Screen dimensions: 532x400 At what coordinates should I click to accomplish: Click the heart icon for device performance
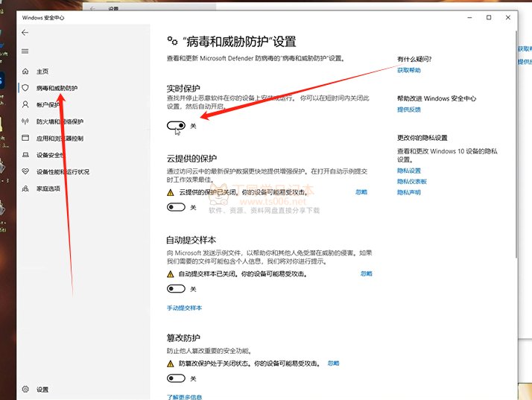(25, 171)
